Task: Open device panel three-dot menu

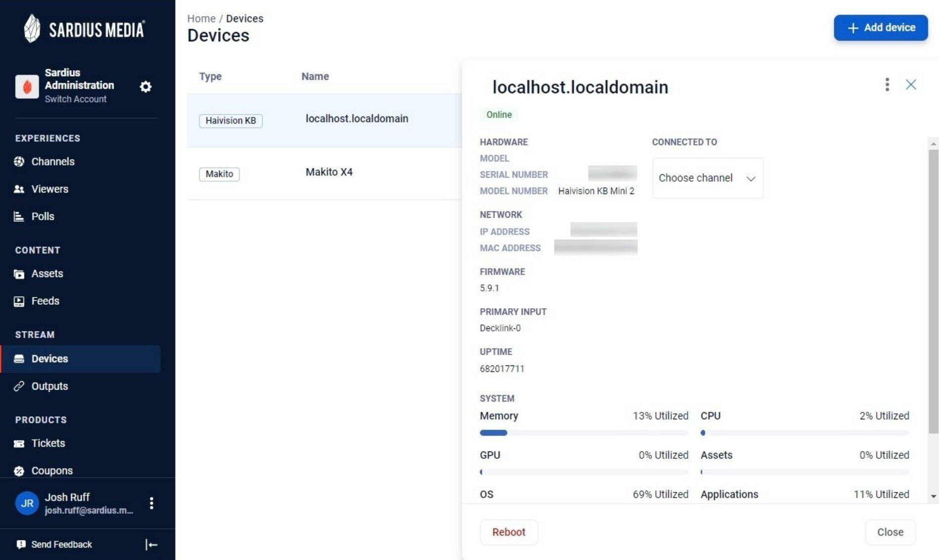Action: pos(887,84)
